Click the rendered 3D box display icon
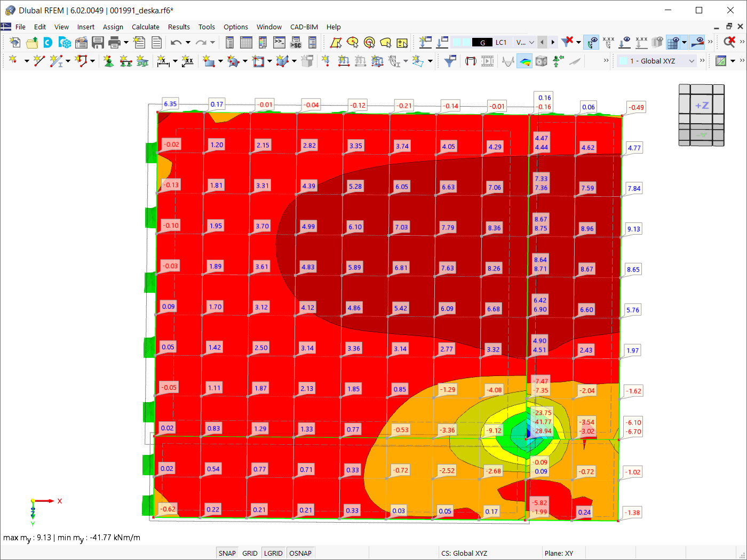Image resolution: width=747 pixels, height=560 pixels. (541, 61)
